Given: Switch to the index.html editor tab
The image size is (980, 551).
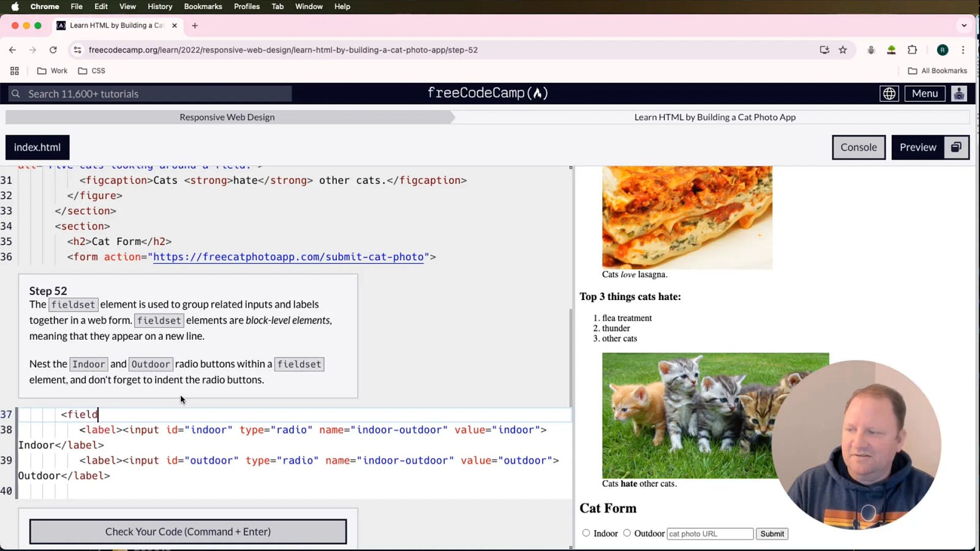Looking at the screenshot, I should point(37,148).
